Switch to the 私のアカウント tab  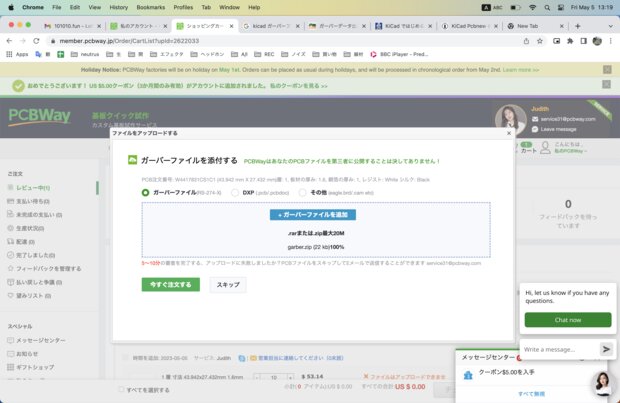click(138, 26)
